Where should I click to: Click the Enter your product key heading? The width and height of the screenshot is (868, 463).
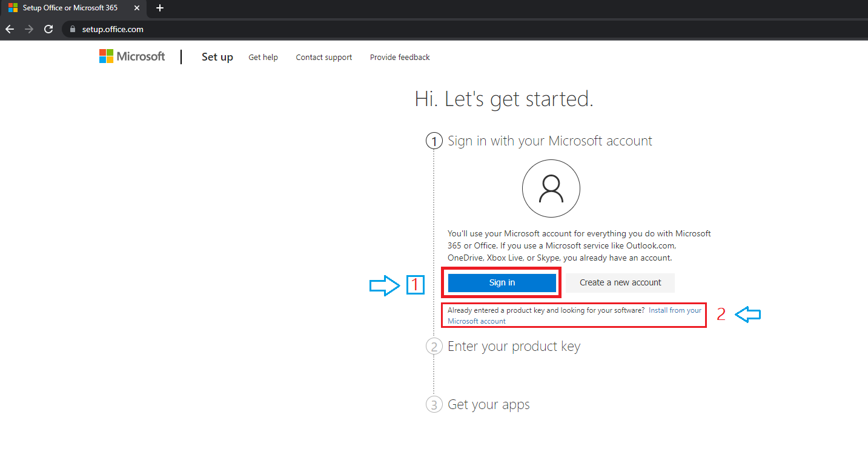point(514,347)
